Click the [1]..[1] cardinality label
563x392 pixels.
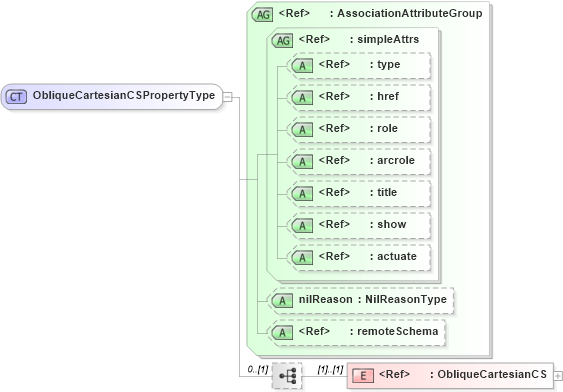(330, 369)
